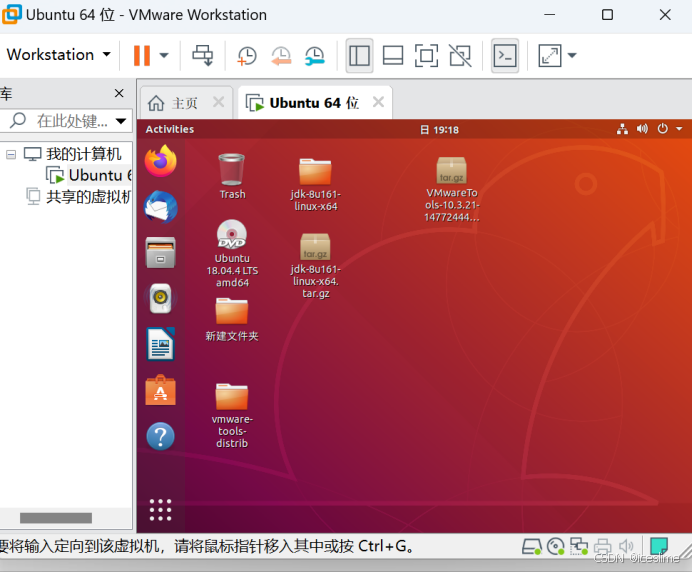Screen dimensions: 693x572
Task: Click the sound card status icon
Action: click(x=626, y=547)
